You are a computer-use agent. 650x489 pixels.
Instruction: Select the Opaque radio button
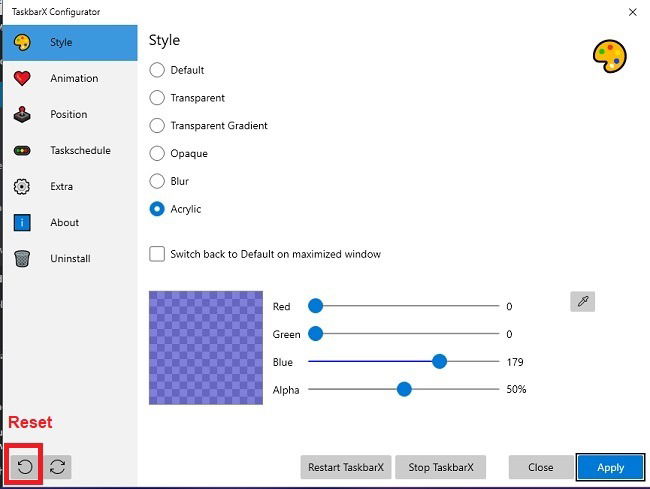pyautogui.click(x=157, y=153)
